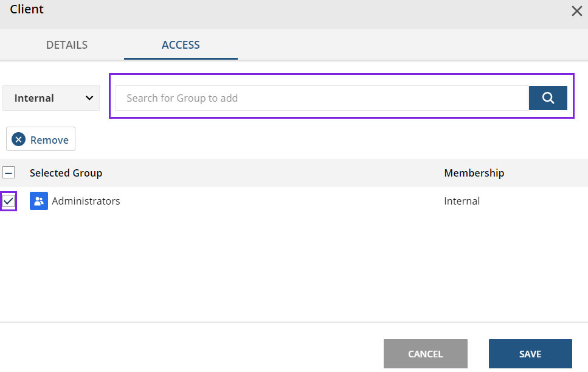Select the ACCESS tab
Screen dimensions: 588x372
coord(181,44)
